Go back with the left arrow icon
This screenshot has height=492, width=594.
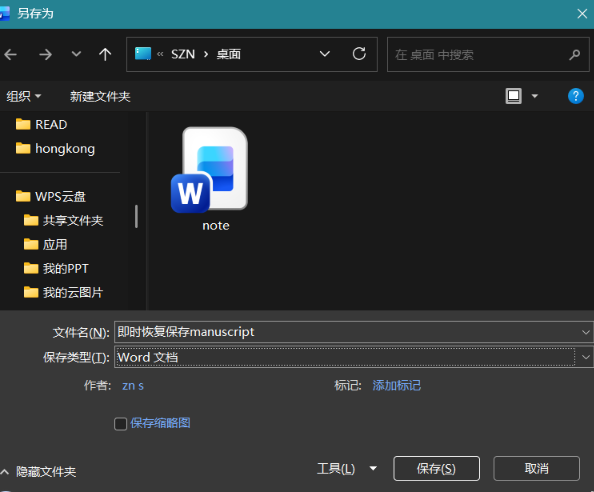(x=11, y=55)
